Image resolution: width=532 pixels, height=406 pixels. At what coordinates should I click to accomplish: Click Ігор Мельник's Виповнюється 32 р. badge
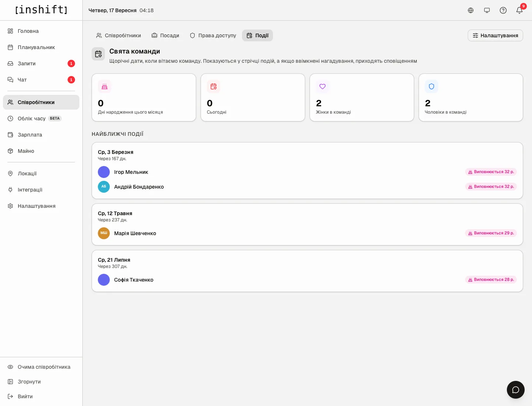pos(491,172)
